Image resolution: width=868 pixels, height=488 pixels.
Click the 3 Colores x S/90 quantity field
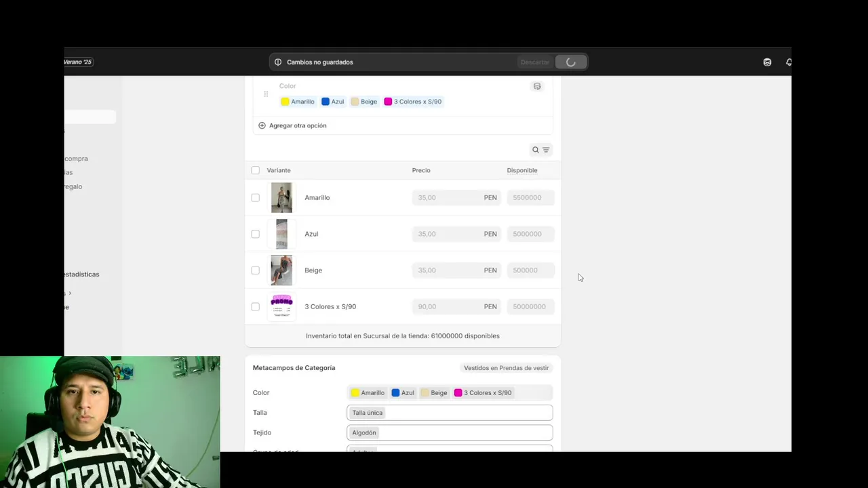pos(530,306)
